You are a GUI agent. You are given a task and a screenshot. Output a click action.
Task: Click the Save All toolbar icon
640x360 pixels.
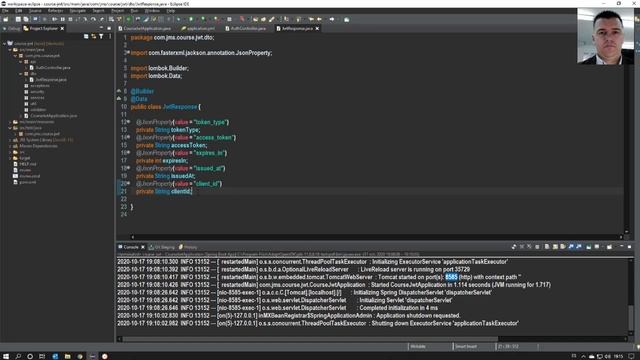(x=26, y=19)
